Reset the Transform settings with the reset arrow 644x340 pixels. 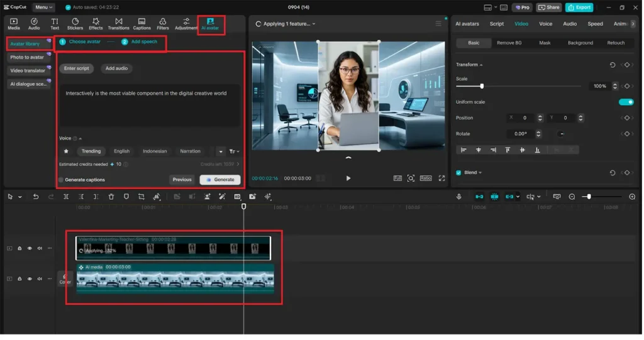tap(613, 65)
